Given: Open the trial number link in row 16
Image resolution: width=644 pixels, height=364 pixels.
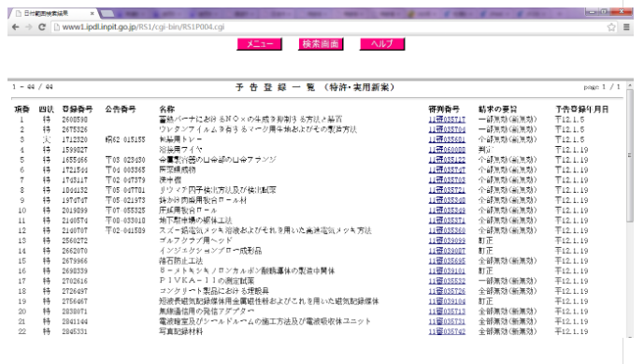Looking at the screenshot, I should (447, 271).
